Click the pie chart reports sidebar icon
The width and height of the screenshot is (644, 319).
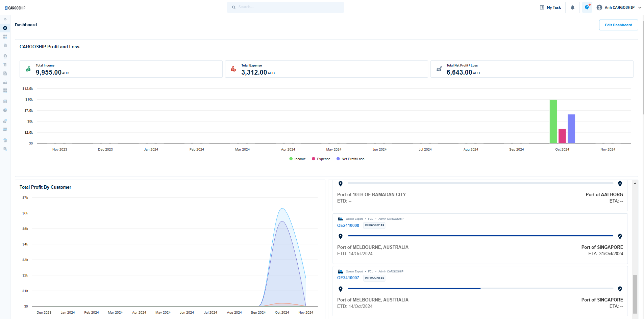(x=5, y=110)
